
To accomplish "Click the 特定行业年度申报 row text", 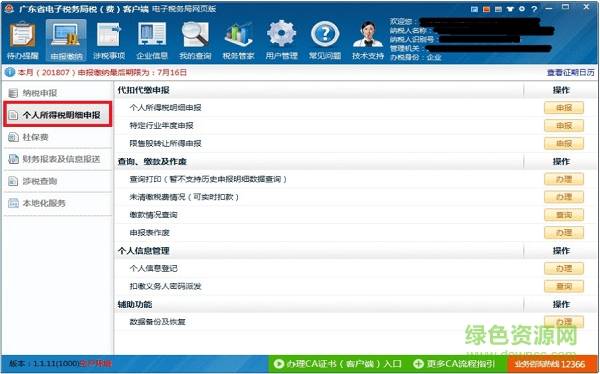I will tap(161, 126).
